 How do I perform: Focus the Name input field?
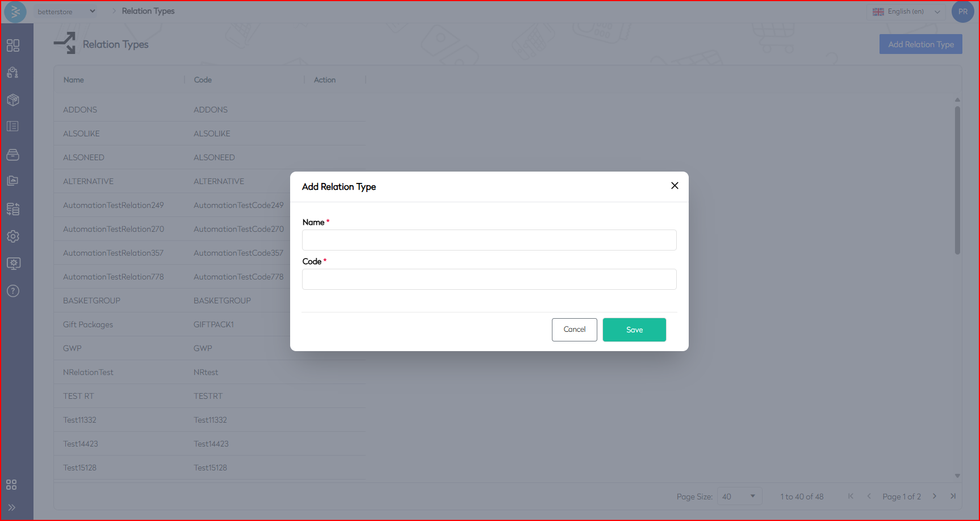tap(489, 240)
